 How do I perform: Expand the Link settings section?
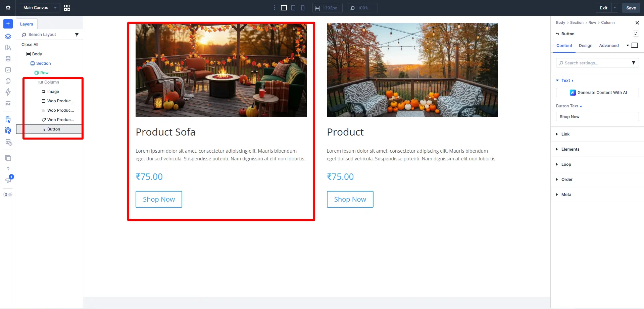coord(597,134)
